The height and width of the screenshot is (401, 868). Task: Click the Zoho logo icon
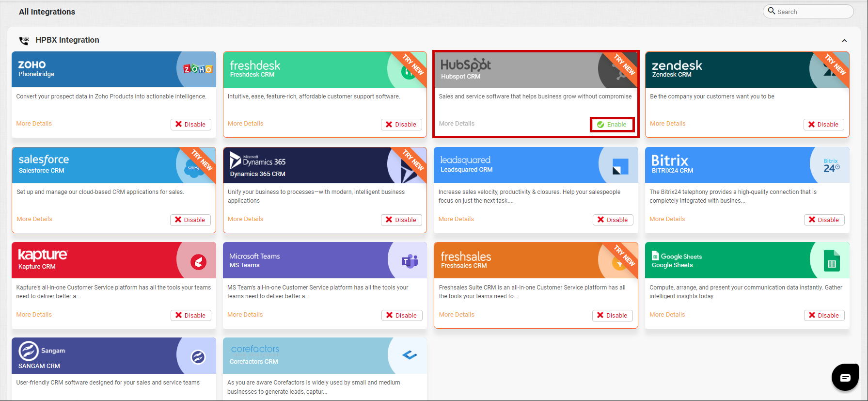198,69
